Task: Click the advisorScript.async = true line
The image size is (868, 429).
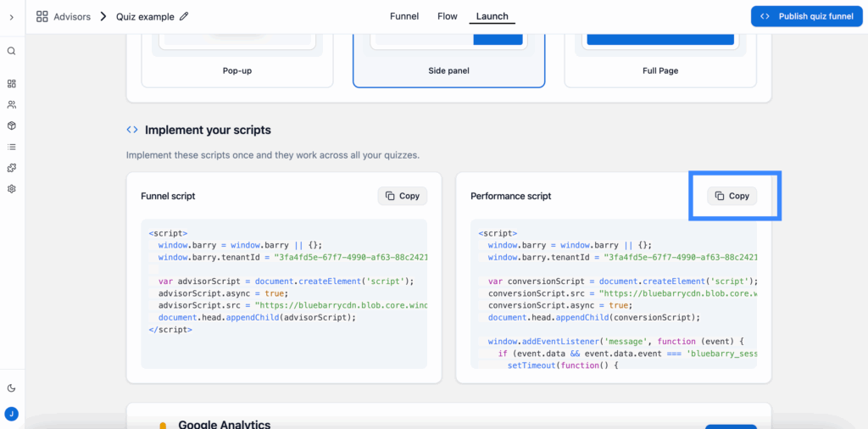Action: pyautogui.click(x=224, y=293)
